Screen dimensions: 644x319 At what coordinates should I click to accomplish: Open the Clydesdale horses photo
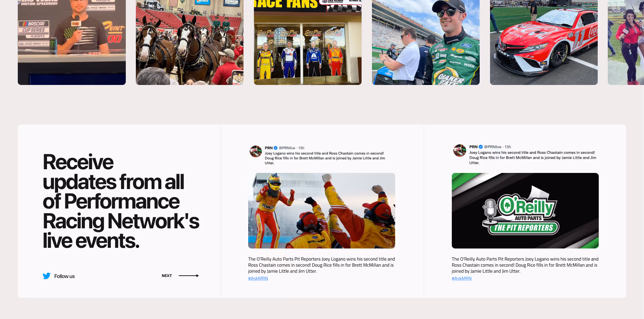tap(190, 42)
